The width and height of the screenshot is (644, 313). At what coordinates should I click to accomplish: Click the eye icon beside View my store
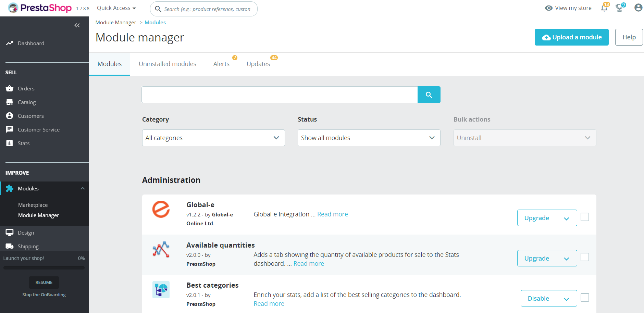[549, 8]
